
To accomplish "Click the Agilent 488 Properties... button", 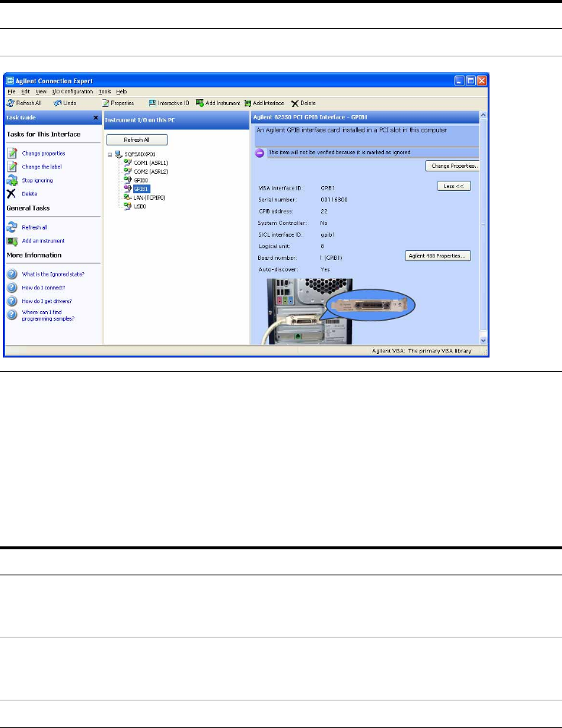I will [x=438, y=256].
